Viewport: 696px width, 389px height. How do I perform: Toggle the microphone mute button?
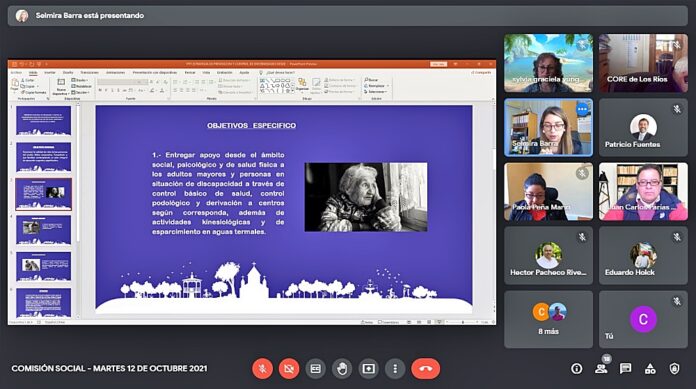point(262,369)
